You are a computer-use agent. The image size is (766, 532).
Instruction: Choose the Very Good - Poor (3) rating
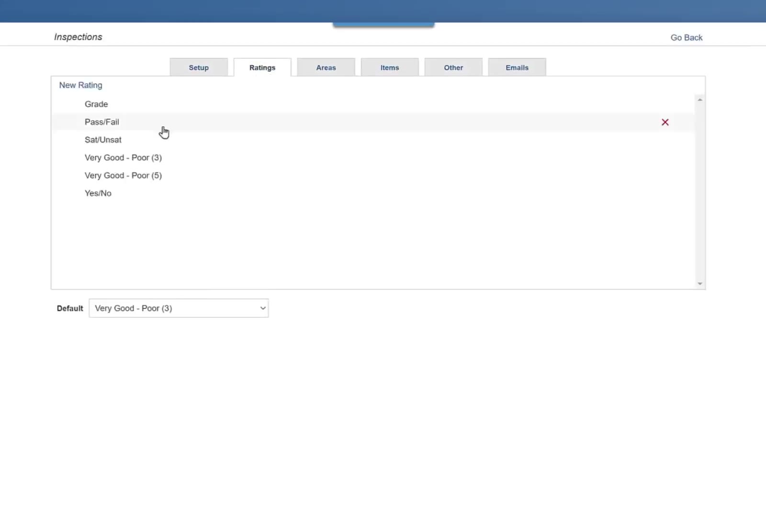coord(373,157)
